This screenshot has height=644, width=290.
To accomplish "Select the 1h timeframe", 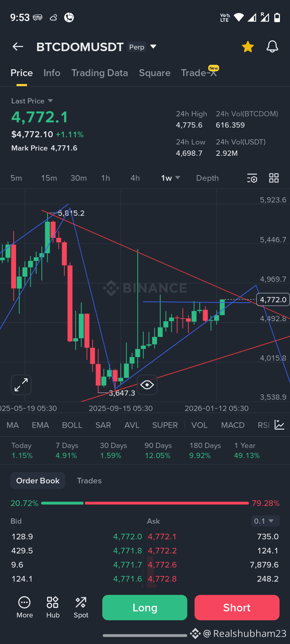I will click(x=106, y=178).
